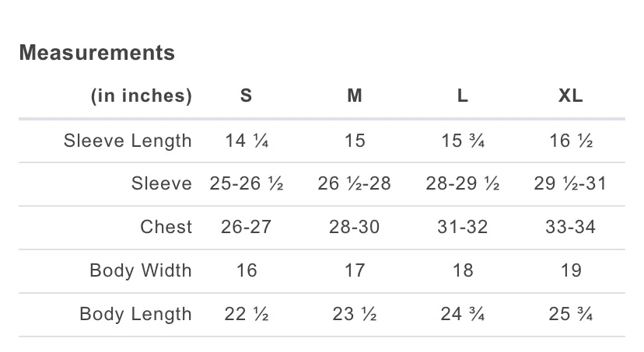Image resolution: width=644 pixels, height=352 pixels.
Task: Click sleeve length value 16 ½
Action: [x=571, y=141]
